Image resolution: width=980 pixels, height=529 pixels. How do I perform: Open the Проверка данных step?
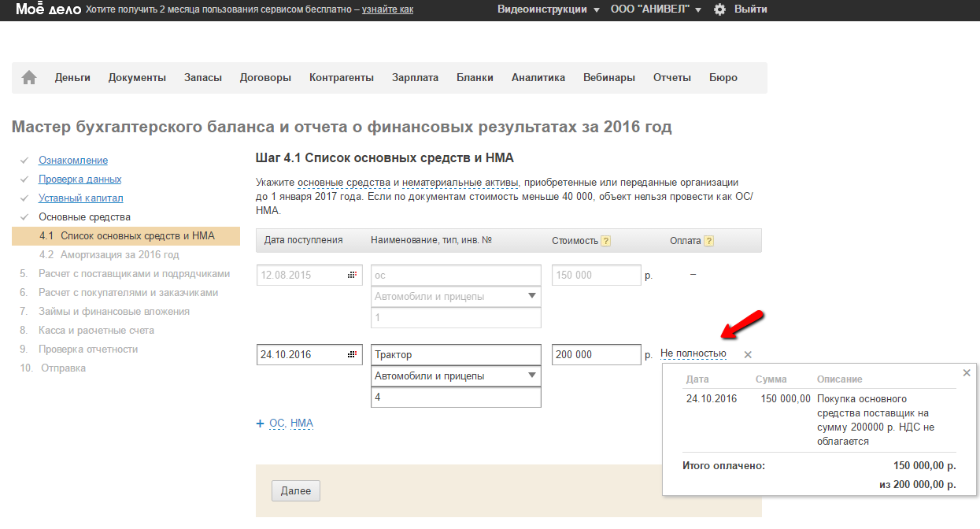pos(80,179)
